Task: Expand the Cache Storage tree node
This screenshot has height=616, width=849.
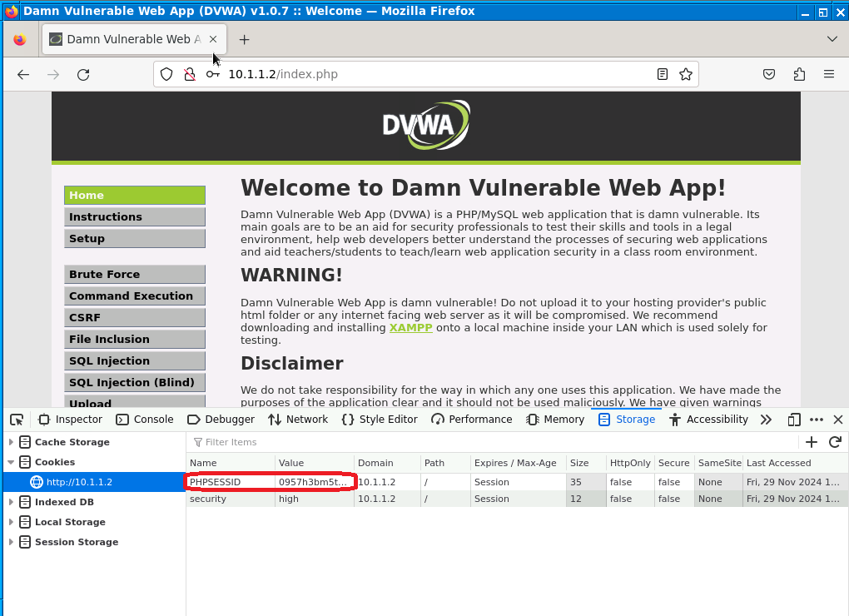Action: [x=11, y=442]
